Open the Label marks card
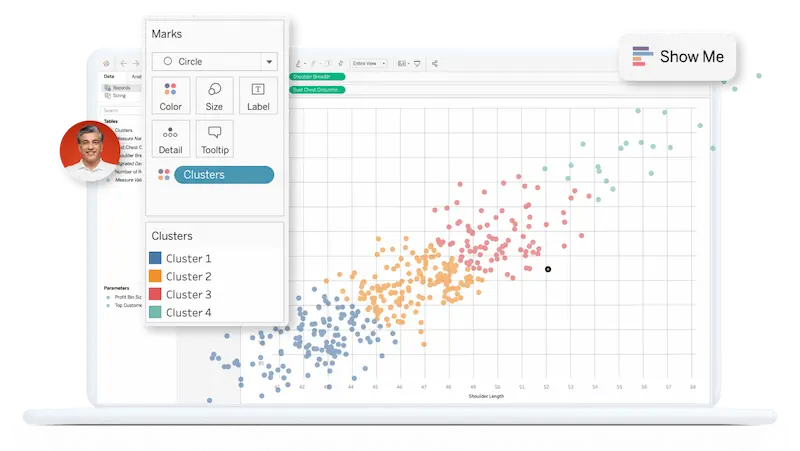Screen dimensions: 800x451 (258, 95)
